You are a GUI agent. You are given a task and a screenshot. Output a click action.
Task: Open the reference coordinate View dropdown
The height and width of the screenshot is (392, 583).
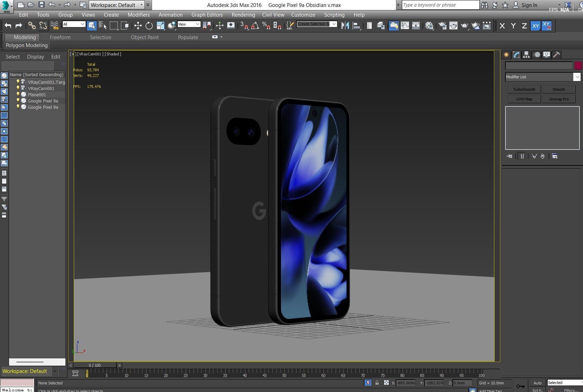click(189, 24)
